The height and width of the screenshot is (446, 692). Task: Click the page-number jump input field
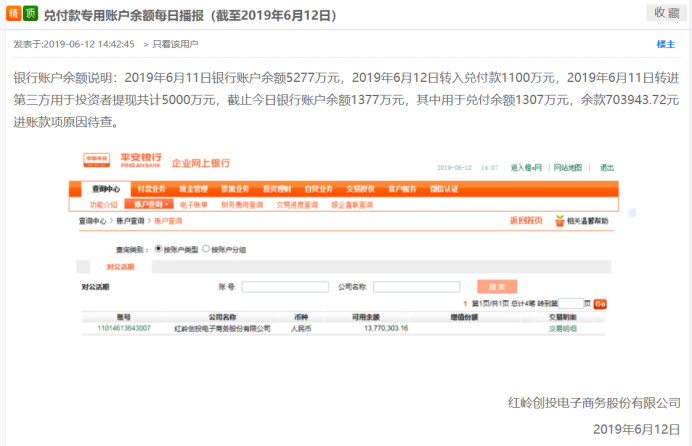571,304
